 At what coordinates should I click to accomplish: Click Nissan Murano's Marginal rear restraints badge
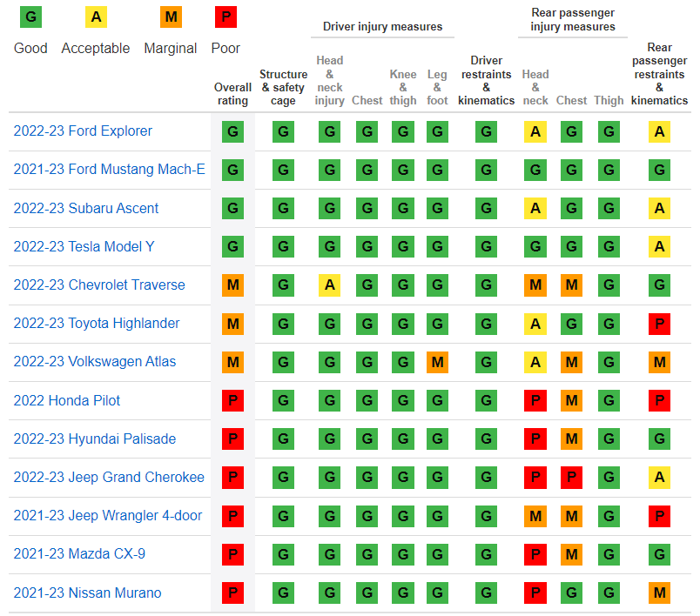click(659, 593)
